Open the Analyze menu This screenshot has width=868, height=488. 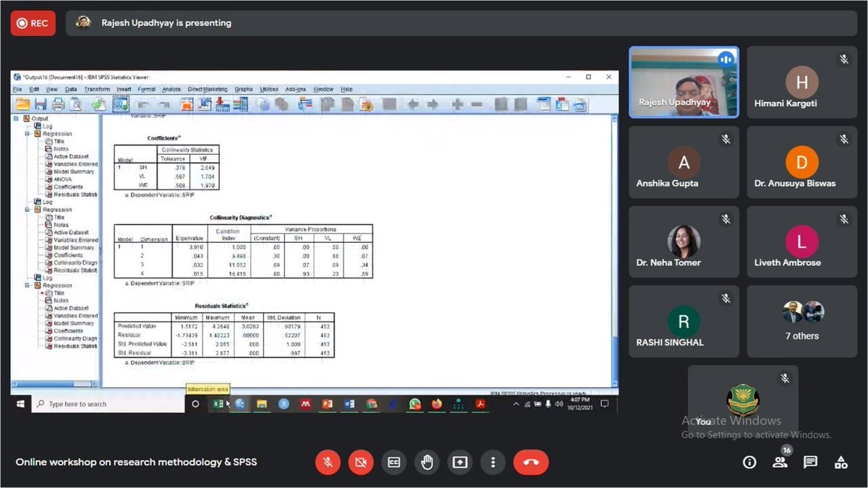pos(171,89)
